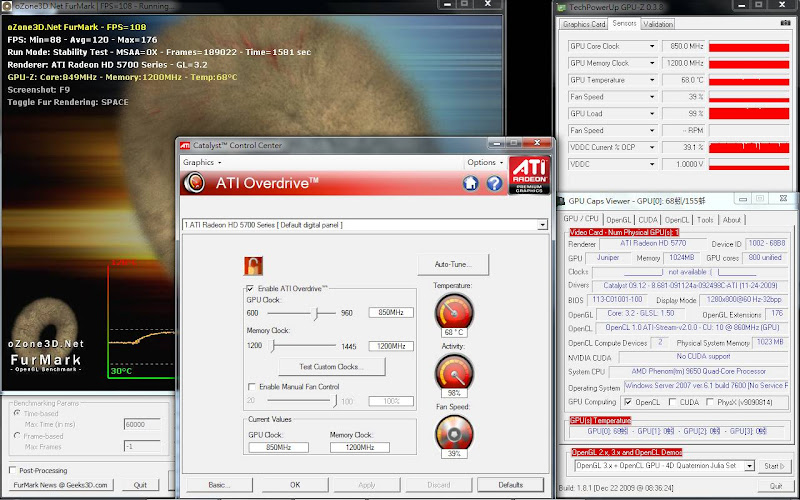Screen dimensions: 800x500
Task: Click the Memory Clock 1200MHz value field
Action: coord(391,346)
